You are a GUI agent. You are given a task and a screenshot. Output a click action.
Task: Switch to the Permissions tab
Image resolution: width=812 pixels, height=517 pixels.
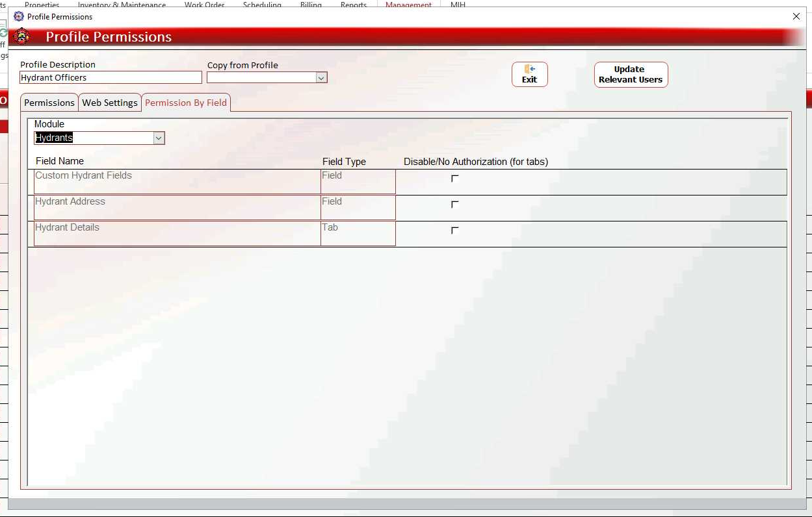49,103
